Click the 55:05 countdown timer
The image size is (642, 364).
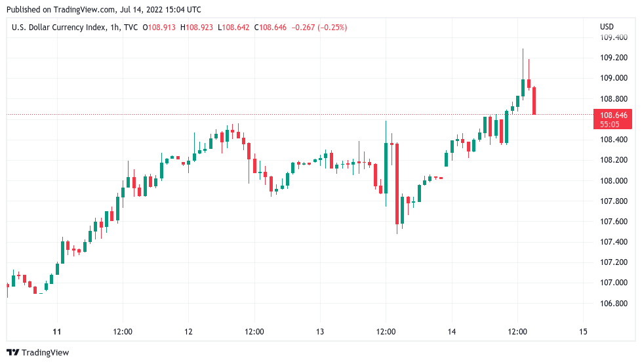[x=609, y=124]
